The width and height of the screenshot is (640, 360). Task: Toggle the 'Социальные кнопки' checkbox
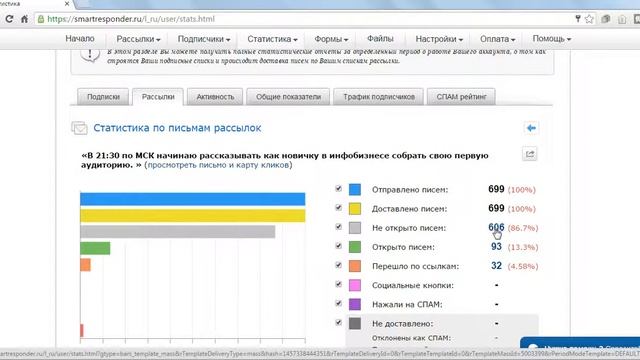coord(338,284)
